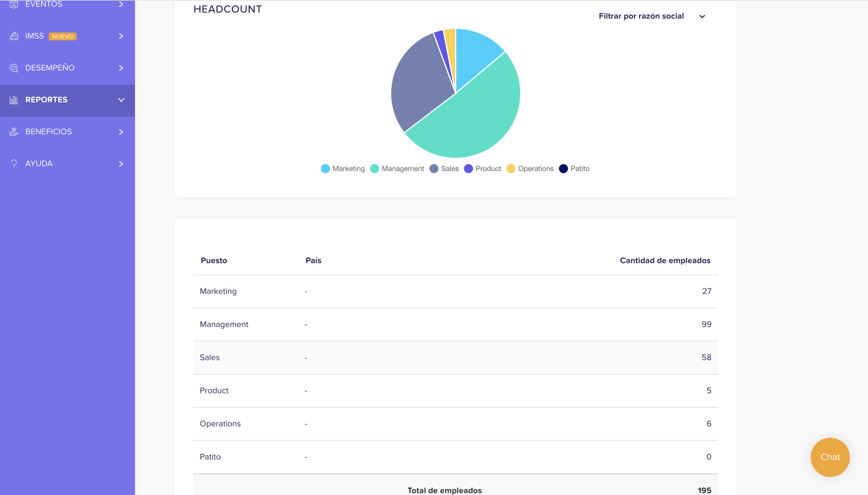Select the Product table row name
This screenshot has width=868, height=495.
click(x=214, y=391)
